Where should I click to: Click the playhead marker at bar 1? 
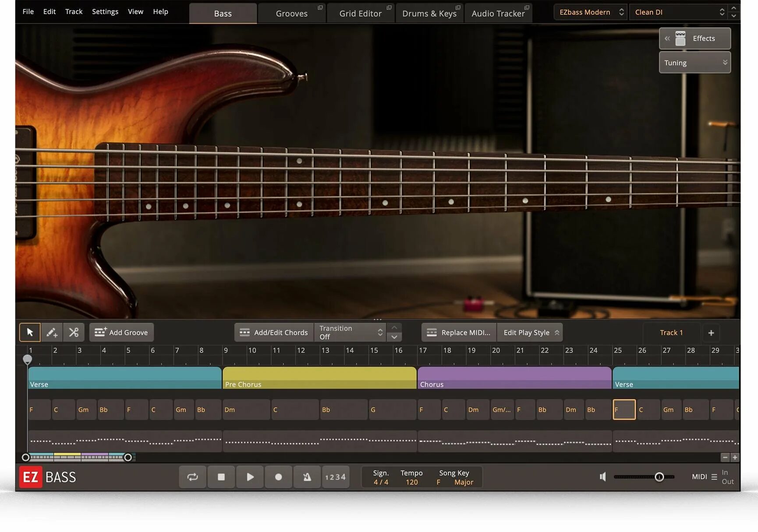click(x=27, y=359)
